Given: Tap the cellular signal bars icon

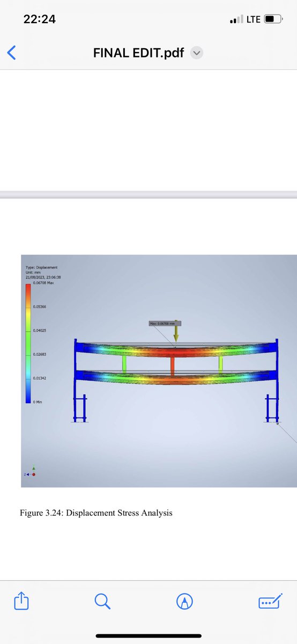Looking at the screenshot, I should coord(236,20).
